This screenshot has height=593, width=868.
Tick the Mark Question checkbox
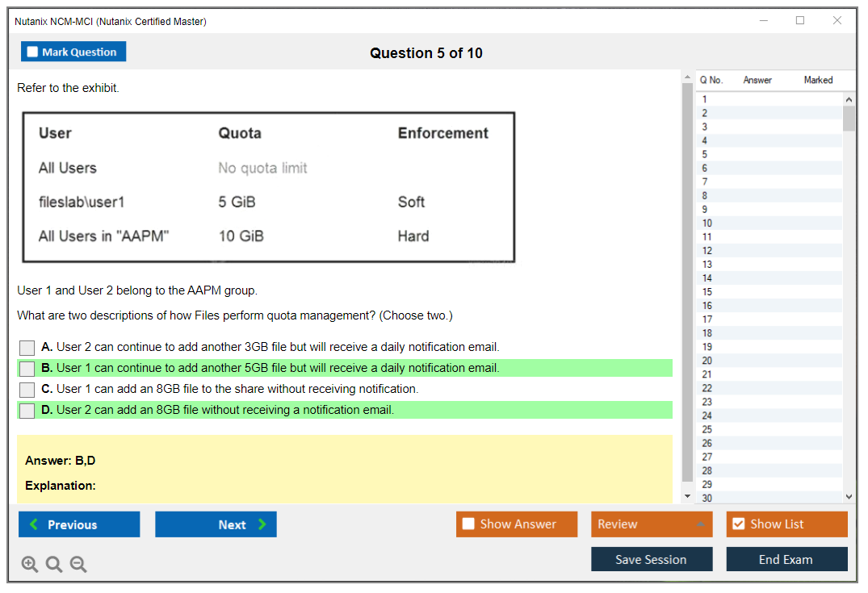tap(33, 52)
